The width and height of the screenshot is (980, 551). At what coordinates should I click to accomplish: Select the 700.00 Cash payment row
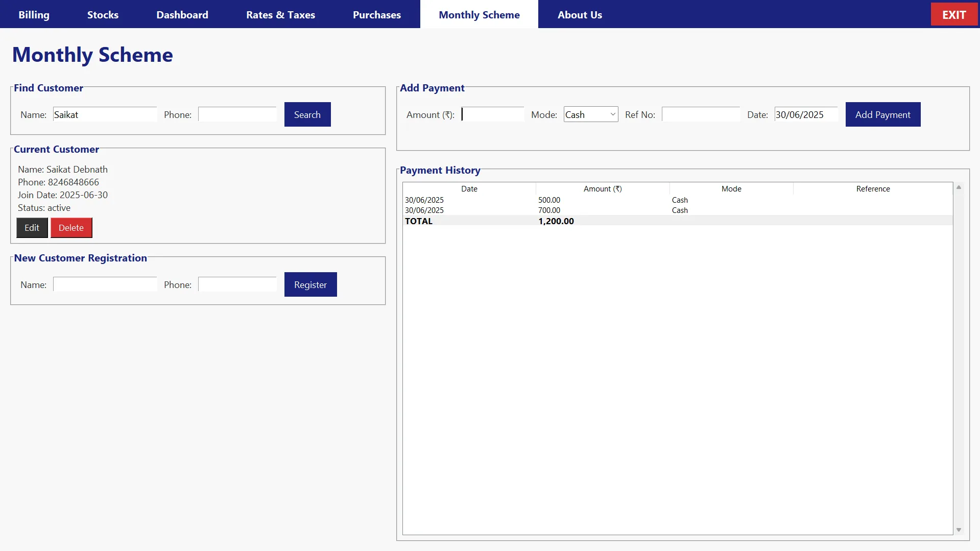[549, 210]
